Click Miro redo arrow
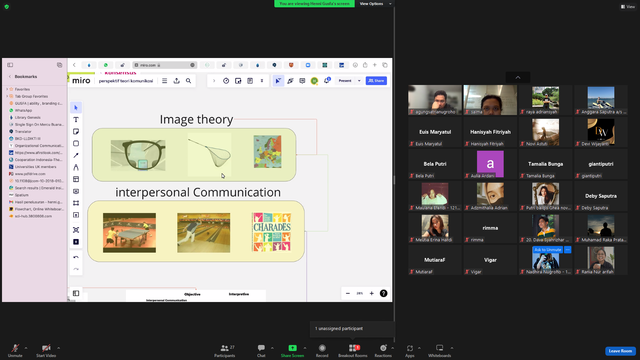The width and height of the screenshot is (640, 360). click(x=76, y=269)
